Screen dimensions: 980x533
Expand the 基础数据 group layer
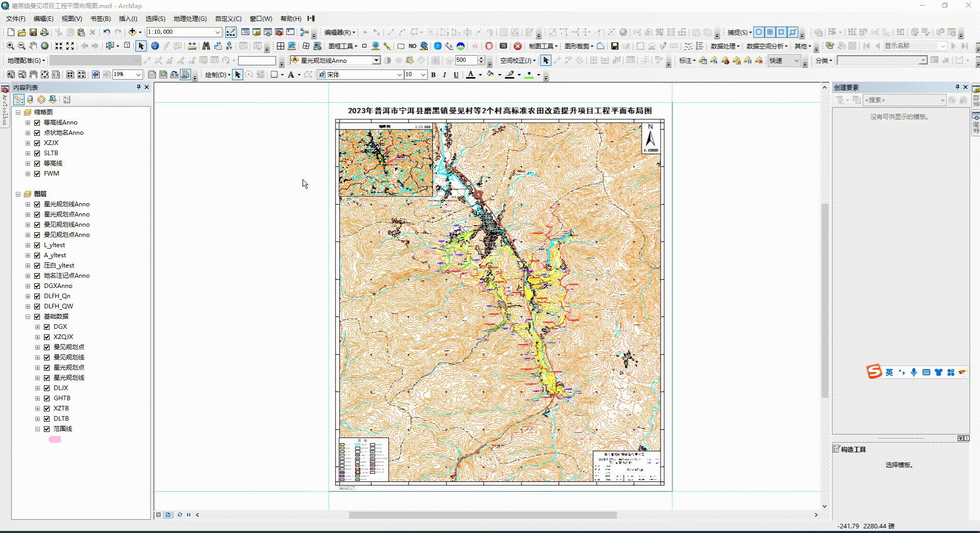click(28, 317)
